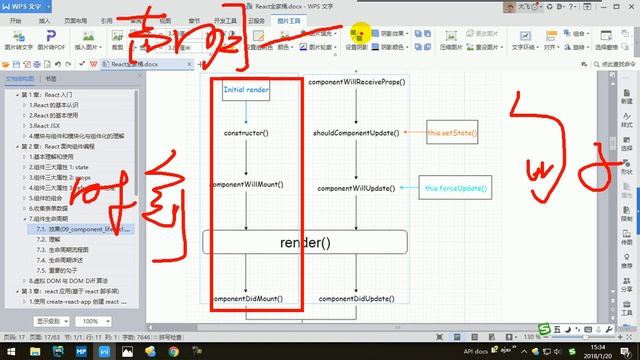This screenshot has height=360, width=640.
Task: Open the Photos app icon in taskbar
Action: (127, 351)
